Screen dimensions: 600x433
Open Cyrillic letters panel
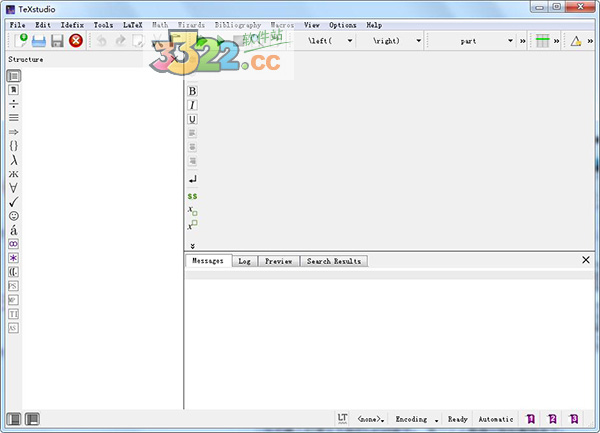14,174
